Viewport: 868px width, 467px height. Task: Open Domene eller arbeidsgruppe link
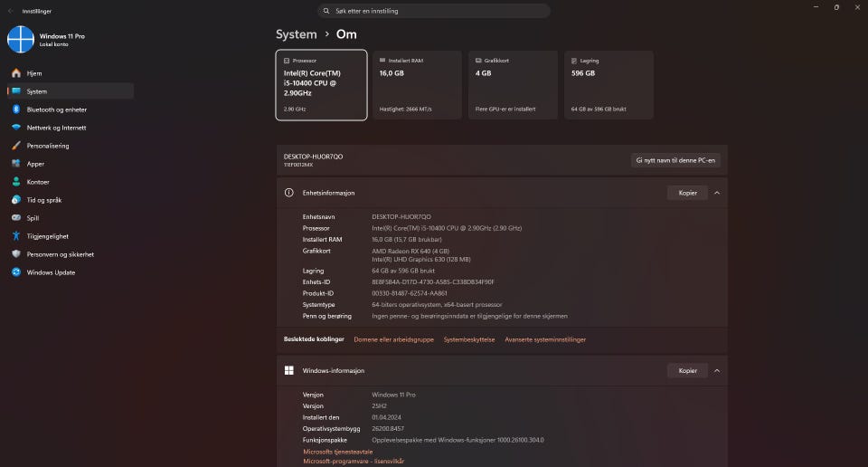click(393, 339)
